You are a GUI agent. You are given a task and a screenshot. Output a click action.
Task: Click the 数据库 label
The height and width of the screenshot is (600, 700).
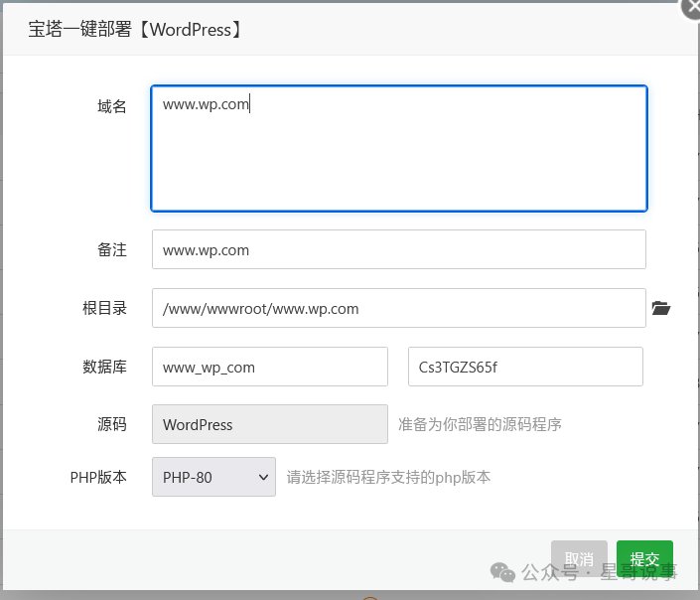coord(105,367)
